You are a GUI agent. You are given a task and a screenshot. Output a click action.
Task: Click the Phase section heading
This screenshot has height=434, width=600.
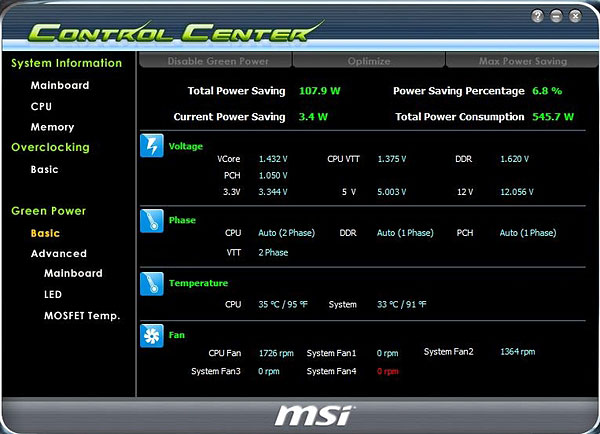(182, 220)
